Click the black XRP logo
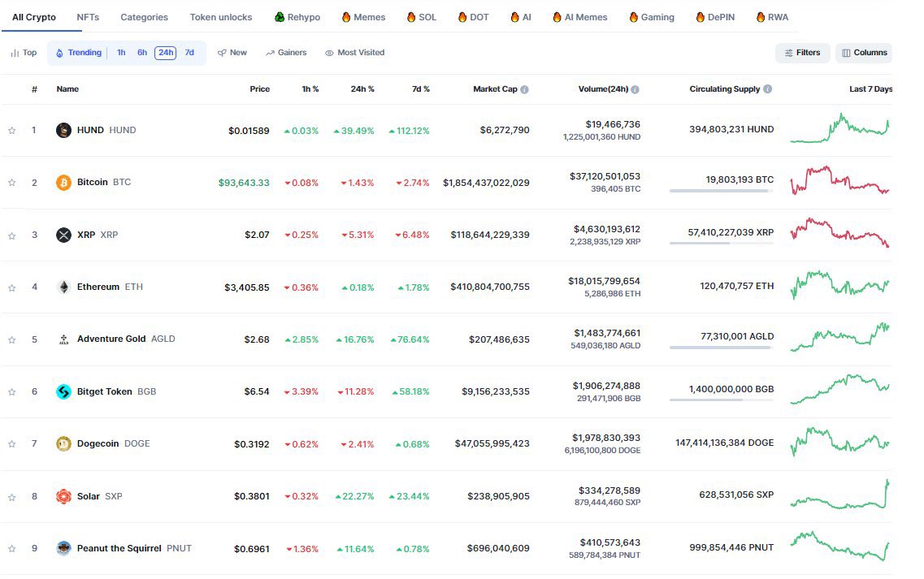 point(63,235)
